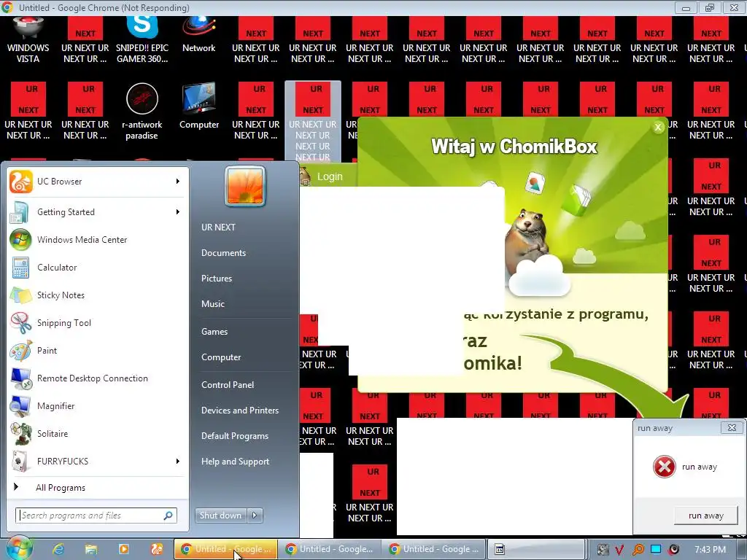Expand the UC Browser submenu arrow

[x=178, y=182]
